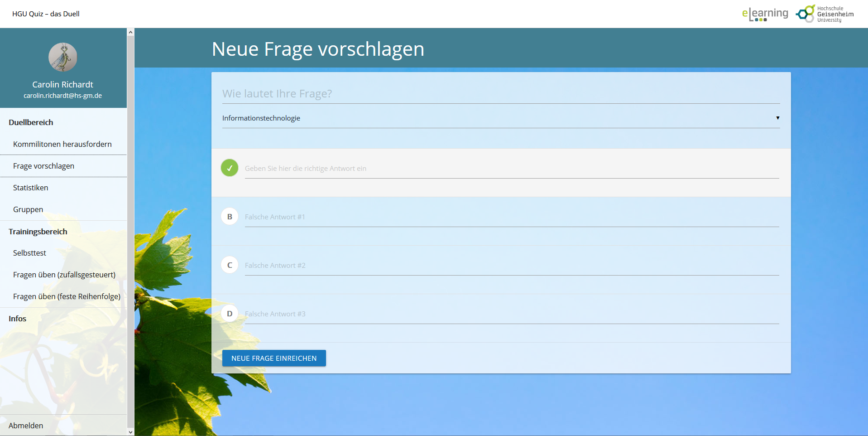Click the Falsche Antwort #1 field
868x436 pixels.
512,217
